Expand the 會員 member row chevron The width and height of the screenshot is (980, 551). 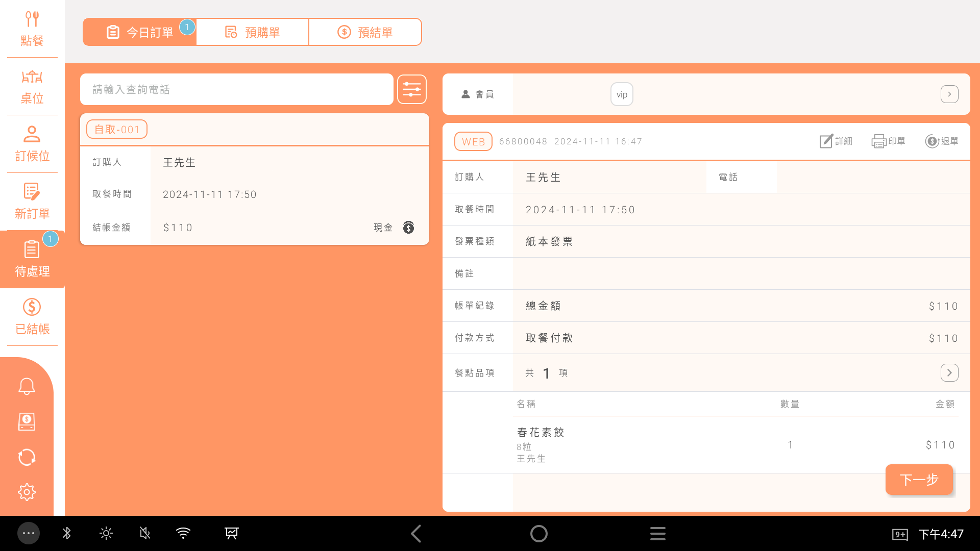coord(949,94)
